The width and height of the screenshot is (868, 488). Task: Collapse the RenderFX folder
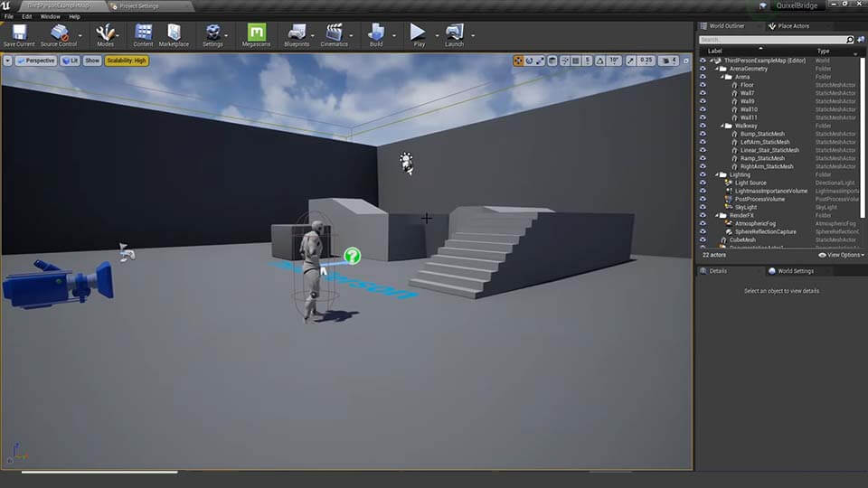click(x=717, y=215)
